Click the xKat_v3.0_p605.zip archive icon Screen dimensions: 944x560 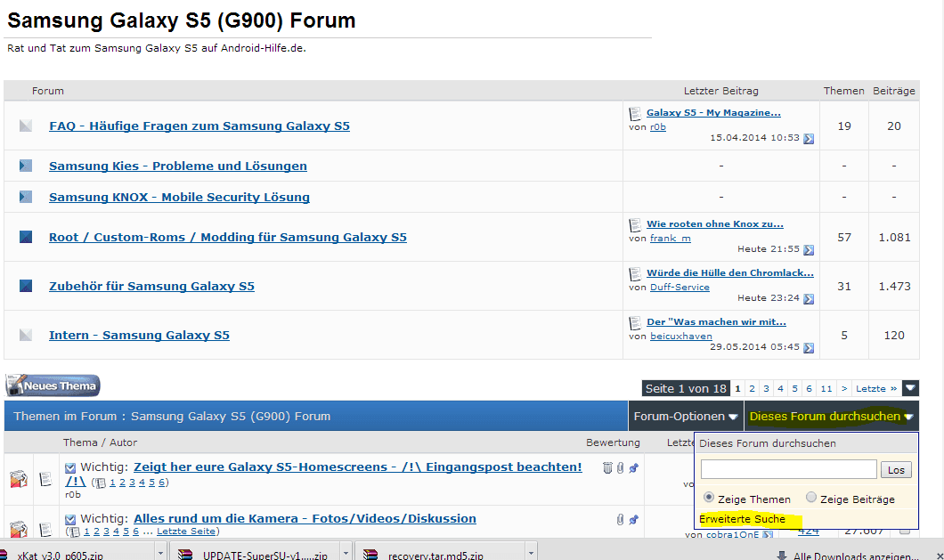pos(4,556)
